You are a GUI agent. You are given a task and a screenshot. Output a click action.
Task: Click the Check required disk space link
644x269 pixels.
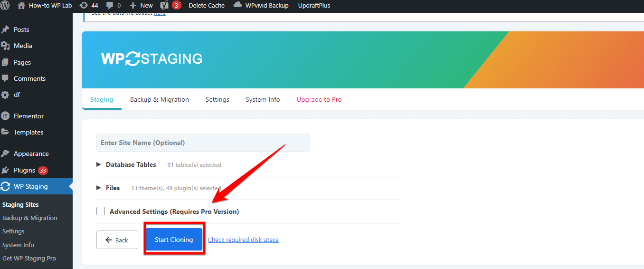243,240
